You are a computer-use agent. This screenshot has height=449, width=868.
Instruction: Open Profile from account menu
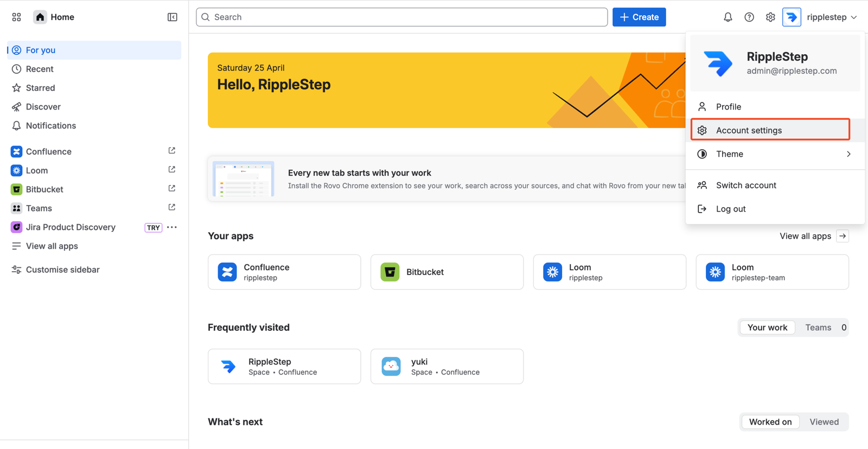click(x=775, y=107)
